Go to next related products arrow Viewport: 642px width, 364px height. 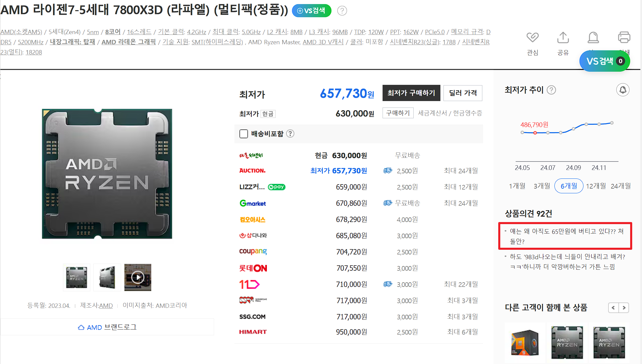624,308
